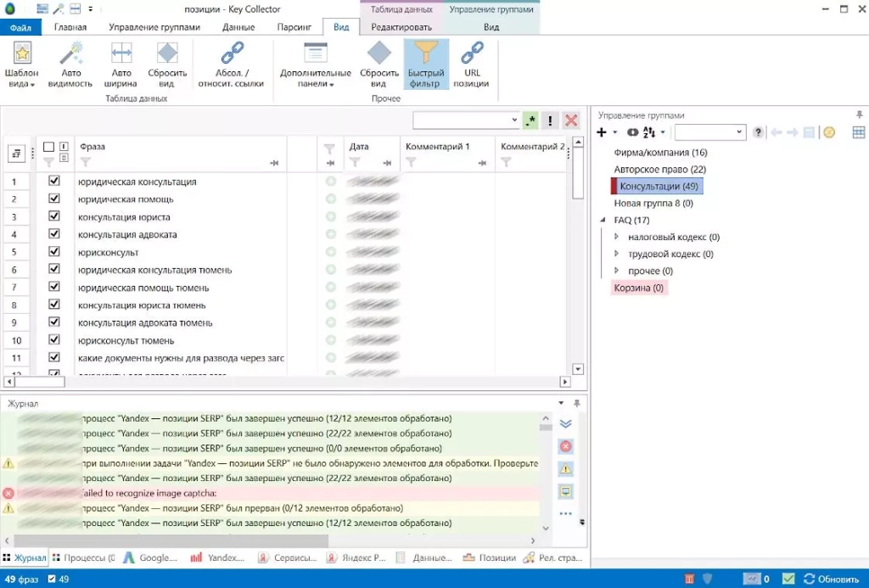The width and height of the screenshot is (869, 588).
Task: Switch to Управление группами ribbon tab
Action: click(x=154, y=27)
